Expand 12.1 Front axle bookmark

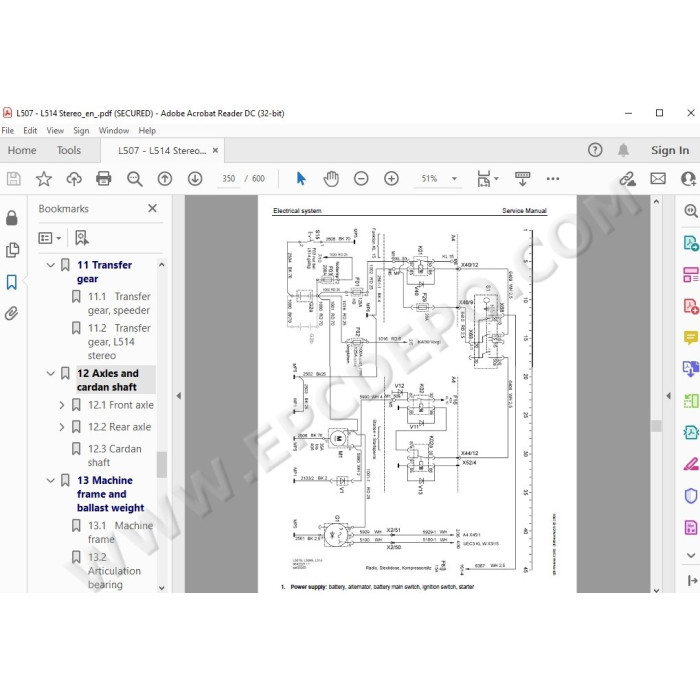tap(62, 405)
